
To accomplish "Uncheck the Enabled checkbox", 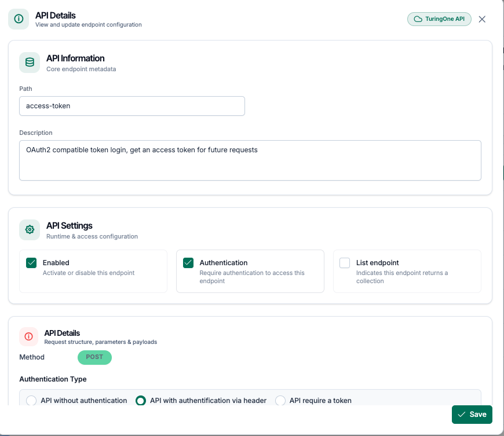I will [31, 263].
